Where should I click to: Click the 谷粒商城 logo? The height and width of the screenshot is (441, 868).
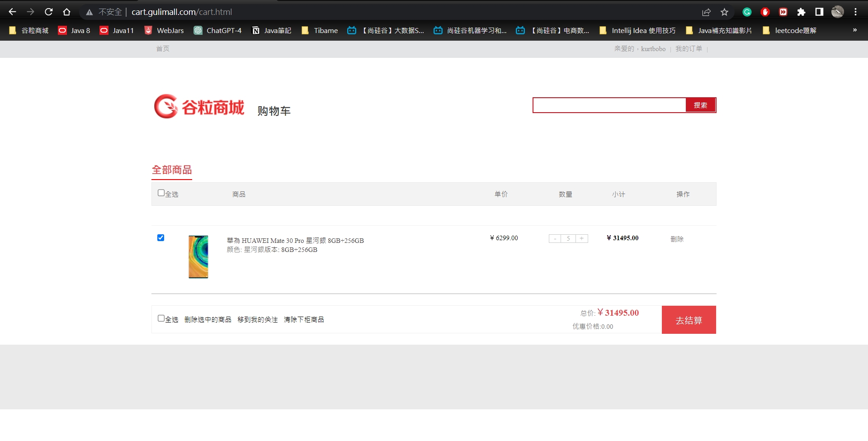199,107
